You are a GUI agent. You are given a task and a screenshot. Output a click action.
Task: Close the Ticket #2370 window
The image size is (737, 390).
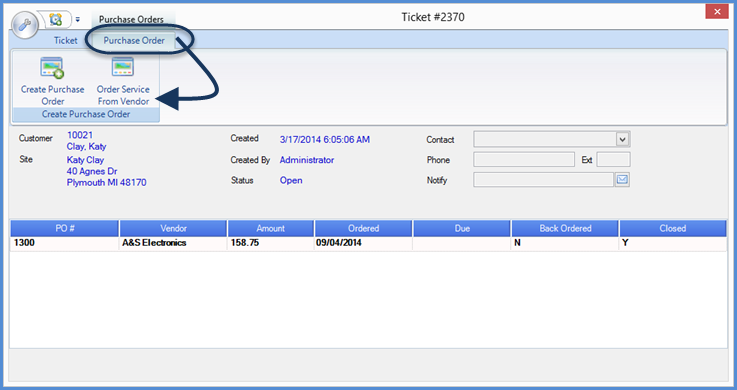point(717,11)
